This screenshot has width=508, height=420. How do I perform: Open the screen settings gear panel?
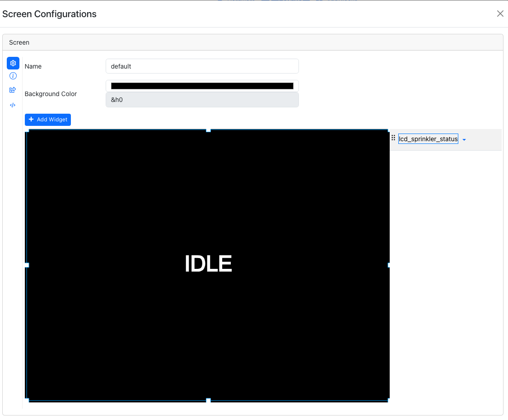13,63
